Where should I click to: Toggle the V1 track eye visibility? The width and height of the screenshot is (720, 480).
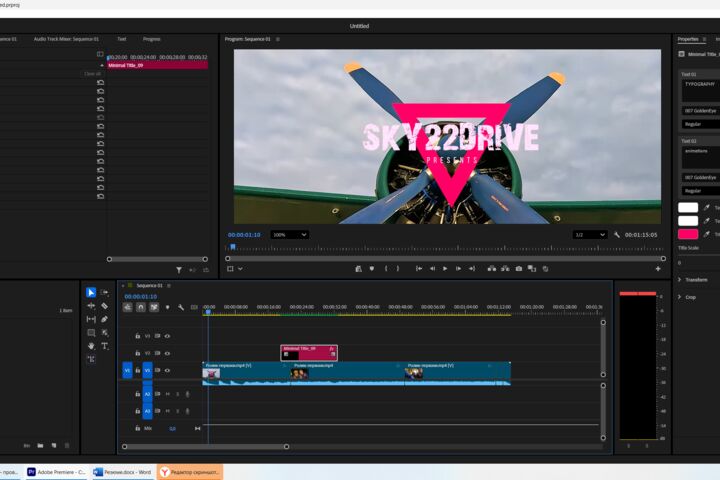167,370
